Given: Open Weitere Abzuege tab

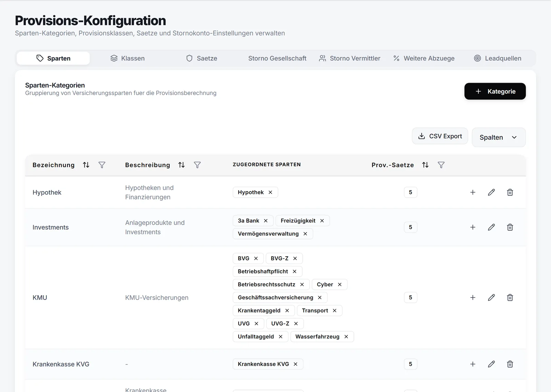Looking at the screenshot, I should click(x=424, y=58).
